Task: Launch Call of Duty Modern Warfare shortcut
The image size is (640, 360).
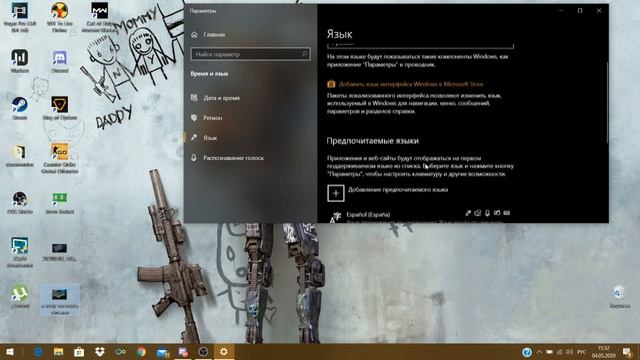Action: point(100,17)
